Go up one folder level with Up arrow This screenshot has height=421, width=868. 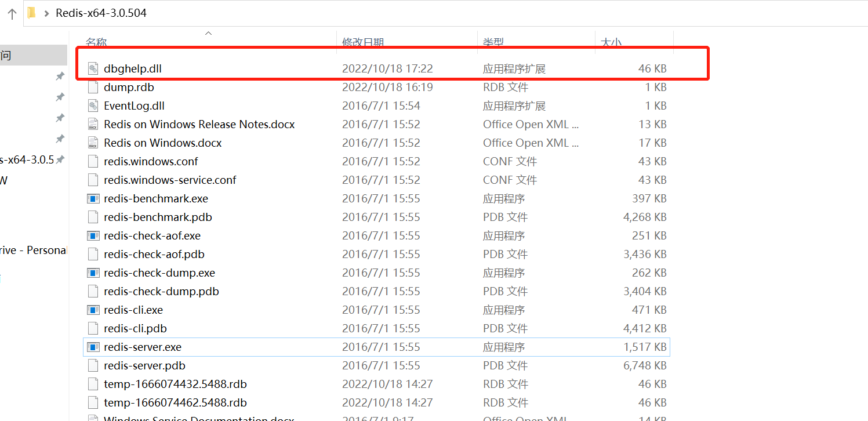pyautogui.click(x=12, y=13)
